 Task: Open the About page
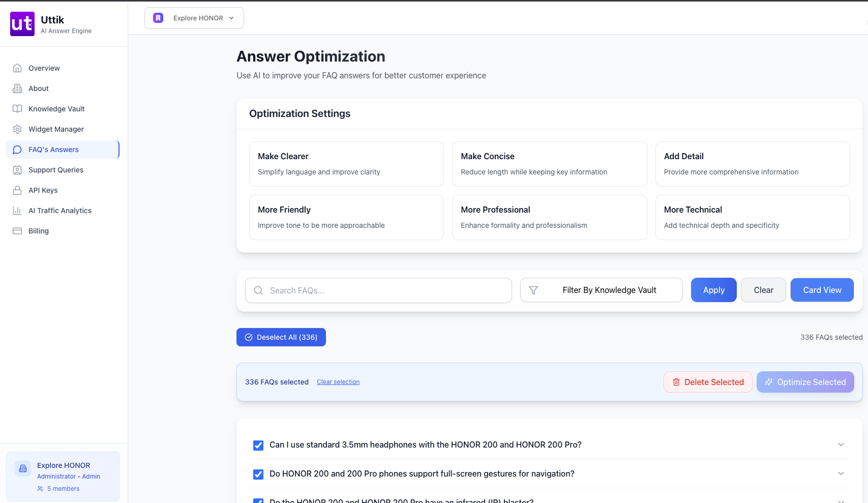pos(38,88)
